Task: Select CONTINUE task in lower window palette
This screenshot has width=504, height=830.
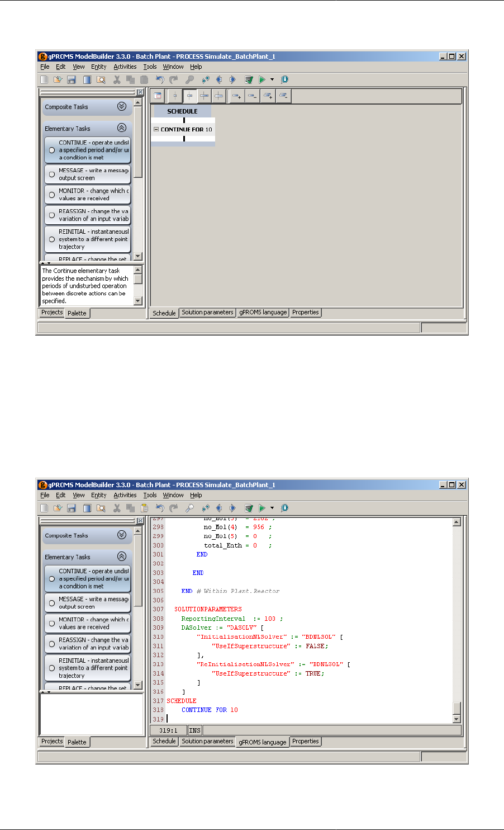Action: tap(88, 579)
